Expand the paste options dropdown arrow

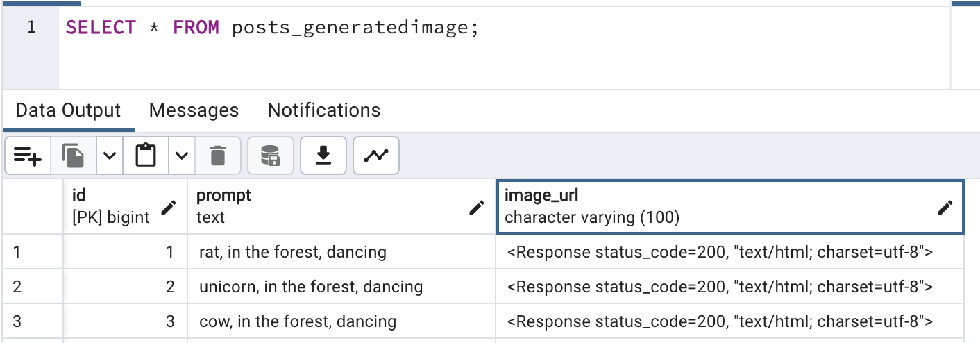[x=181, y=156]
